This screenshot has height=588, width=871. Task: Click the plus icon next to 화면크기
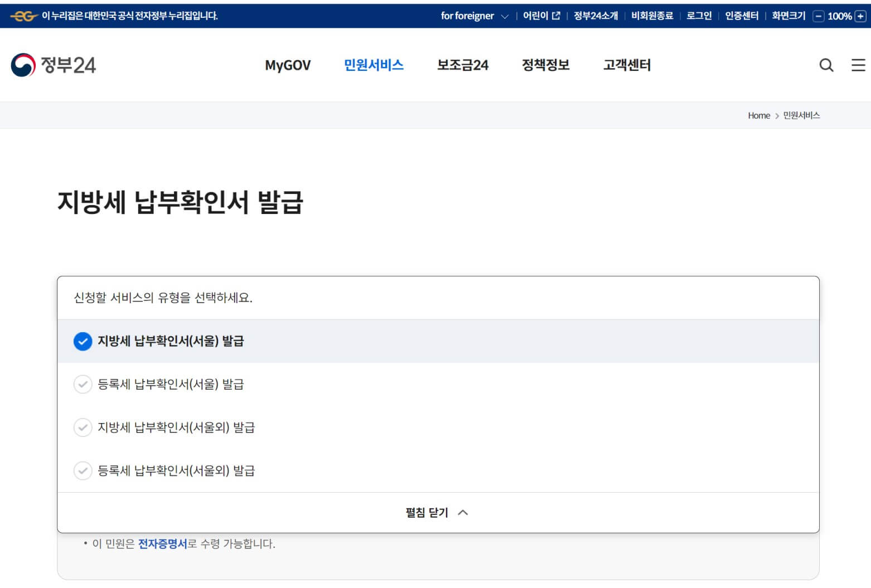860,16
